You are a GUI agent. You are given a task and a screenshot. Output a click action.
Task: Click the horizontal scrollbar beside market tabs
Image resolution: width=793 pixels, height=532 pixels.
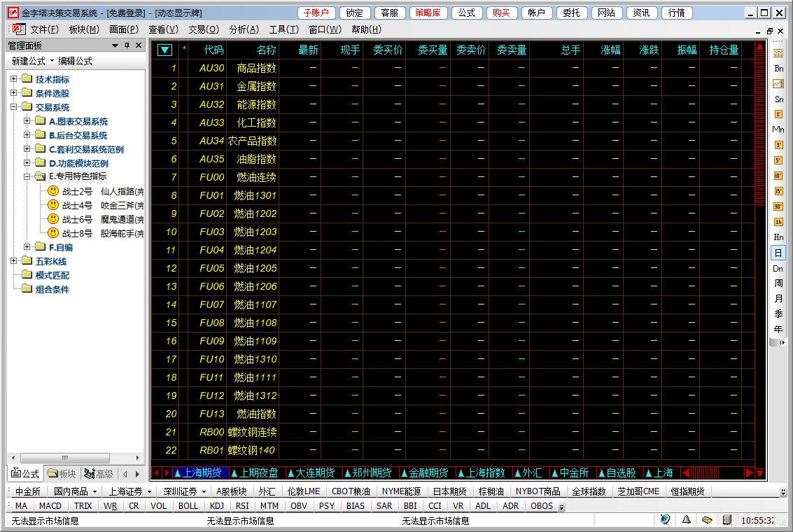(x=714, y=473)
